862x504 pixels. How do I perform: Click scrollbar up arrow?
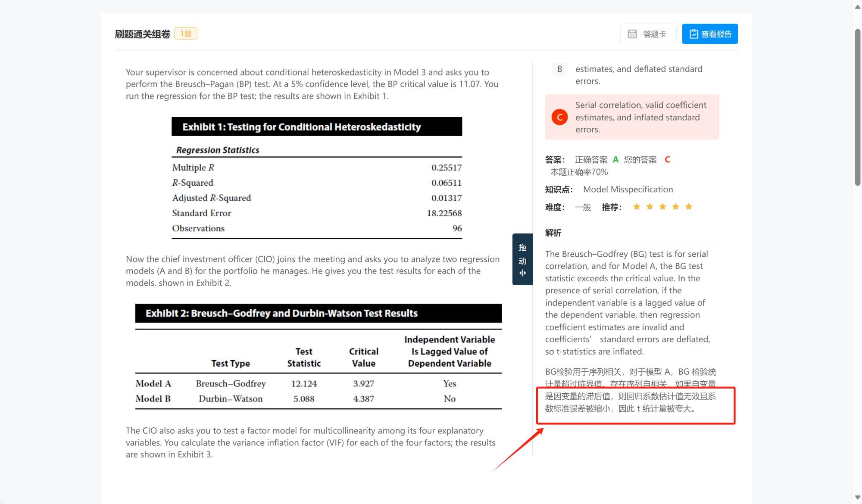[x=857, y=7]
